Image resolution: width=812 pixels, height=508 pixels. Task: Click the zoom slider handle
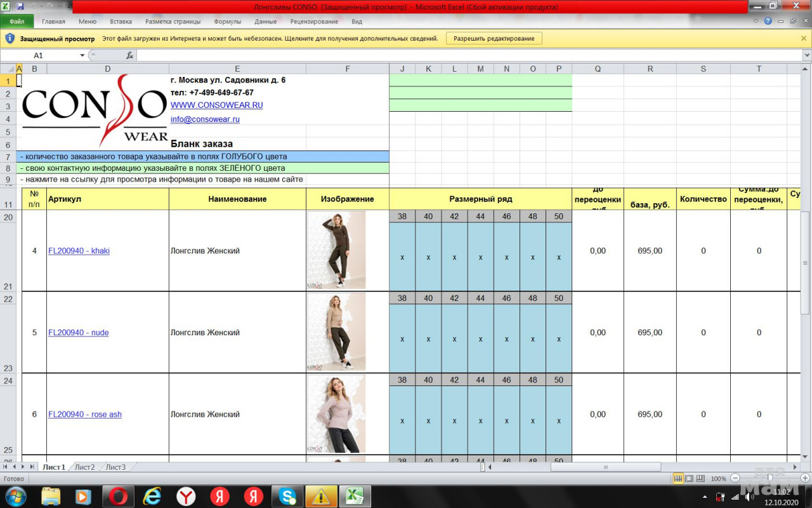click(x=769, y=478)
